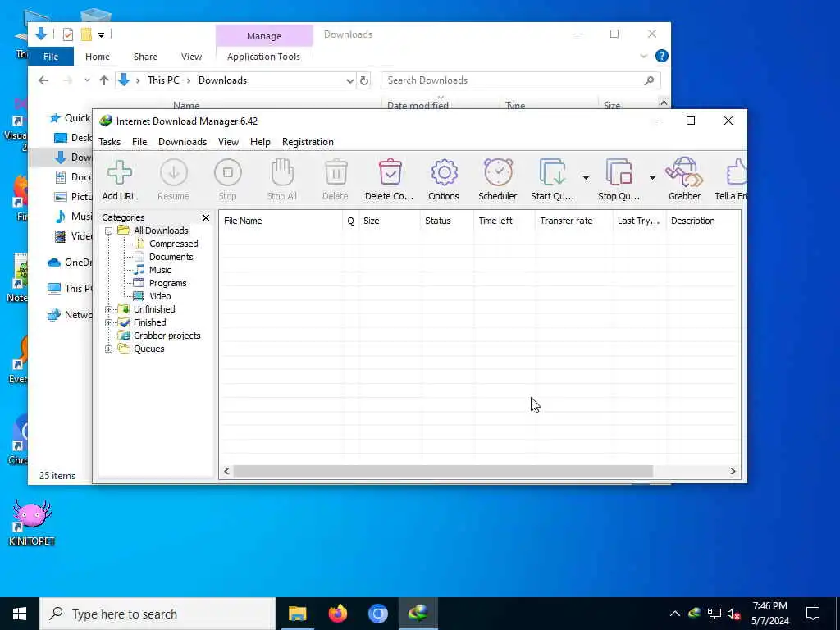Click Explorer help question mark icon

[662, 57]
